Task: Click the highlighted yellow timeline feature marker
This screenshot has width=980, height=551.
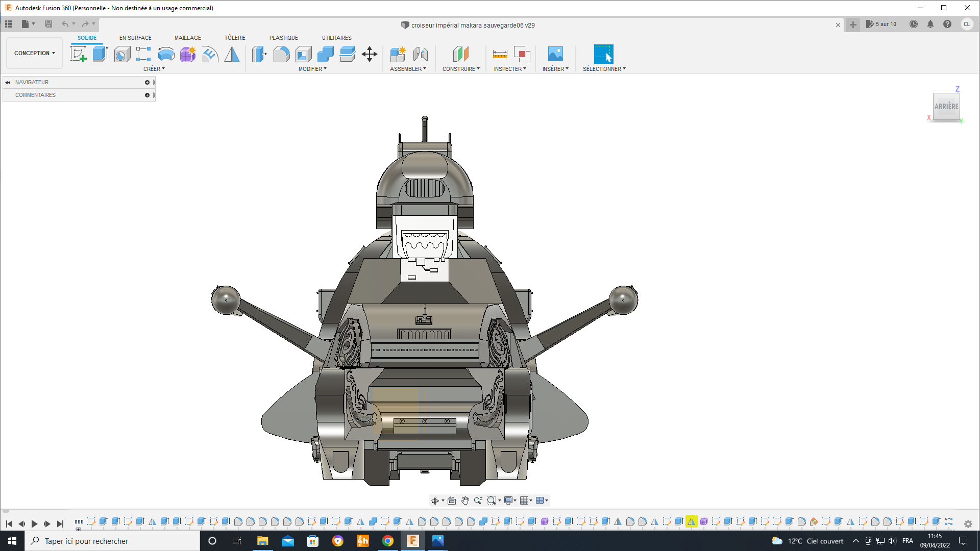Action: point(691,521)
